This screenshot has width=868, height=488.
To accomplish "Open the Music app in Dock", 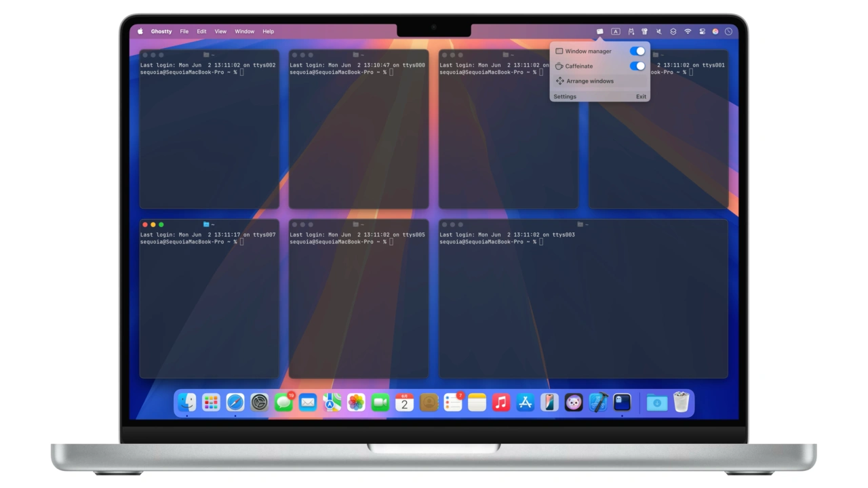I will tap(501, 403).
